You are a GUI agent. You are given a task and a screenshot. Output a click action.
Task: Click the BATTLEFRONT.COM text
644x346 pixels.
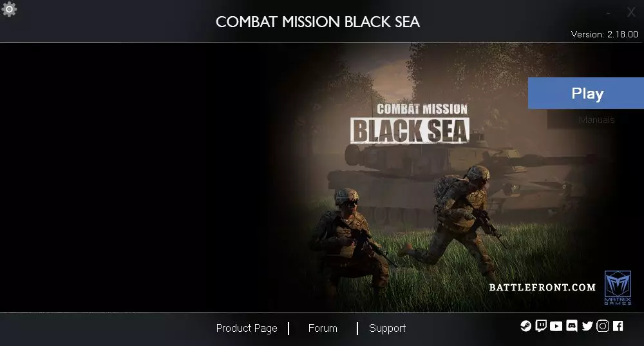(x=542, y=287)
